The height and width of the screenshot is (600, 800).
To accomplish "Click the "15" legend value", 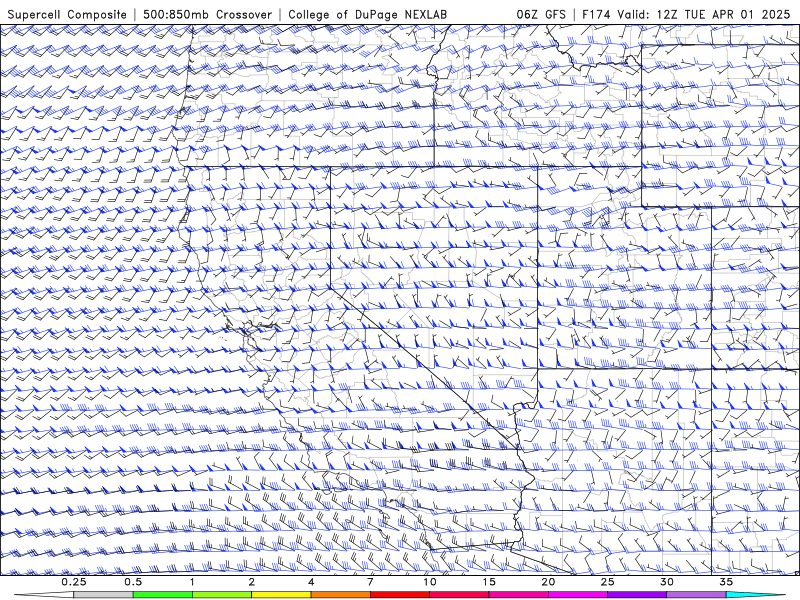I will tap(489, 582).
